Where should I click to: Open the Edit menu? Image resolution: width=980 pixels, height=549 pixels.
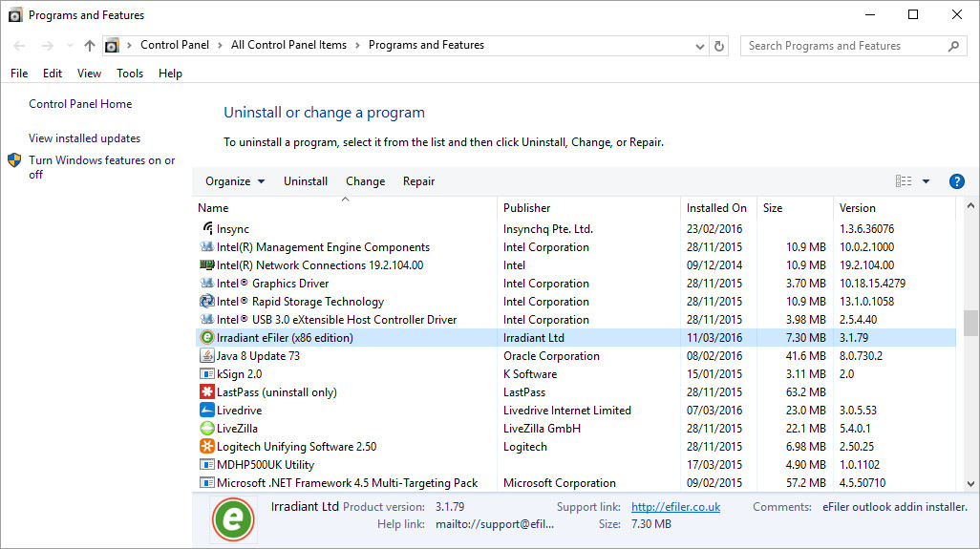(53, 74)
